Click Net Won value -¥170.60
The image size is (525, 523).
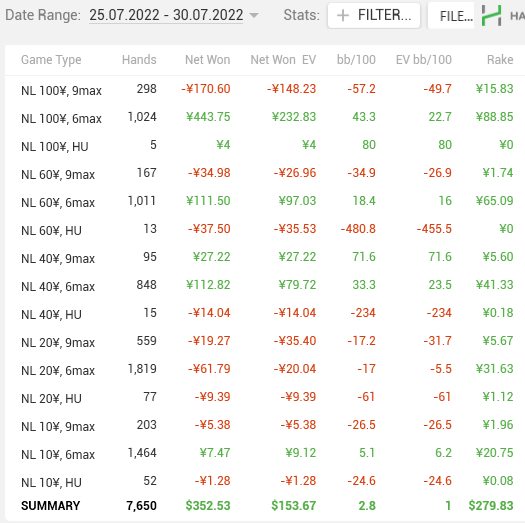(206, 89)
